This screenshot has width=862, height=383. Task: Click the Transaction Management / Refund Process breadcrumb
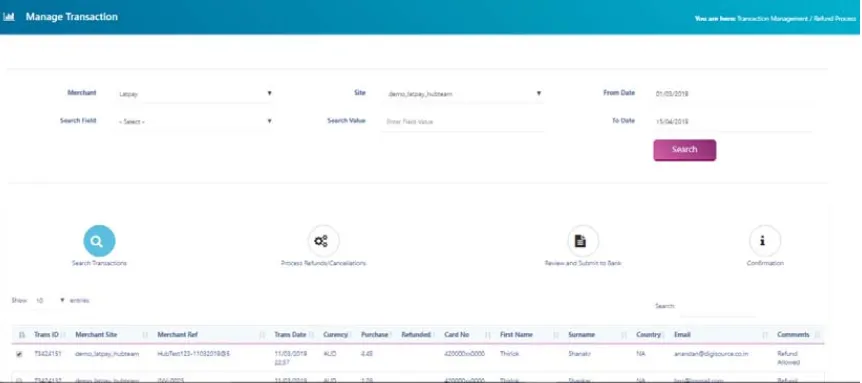[796, 19]
